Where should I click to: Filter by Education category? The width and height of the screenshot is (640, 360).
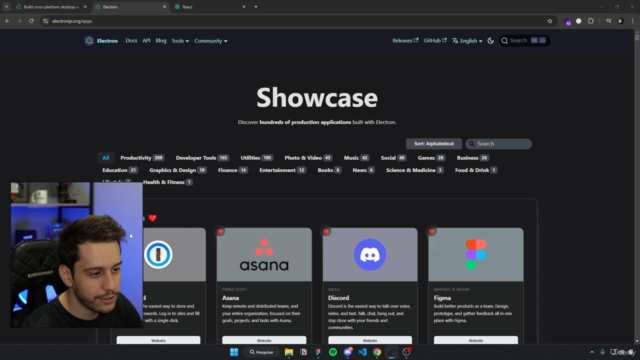tap(120, 170)
